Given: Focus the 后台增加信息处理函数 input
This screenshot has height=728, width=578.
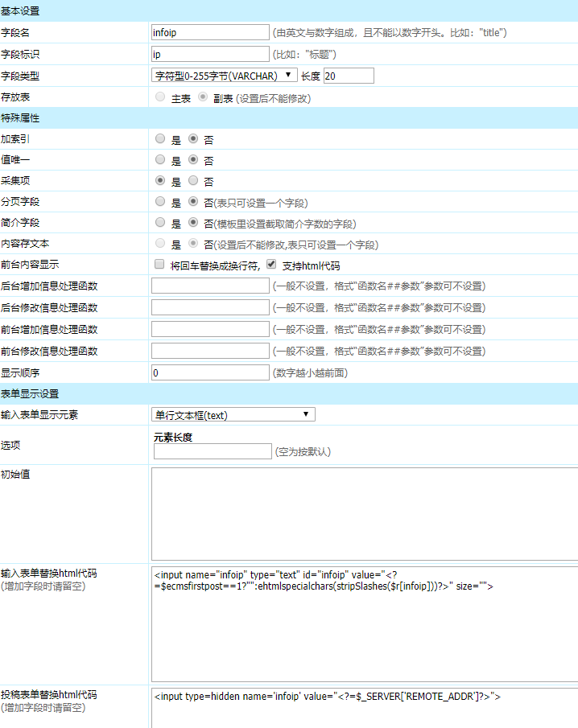Looking at the screenshot, I should 210,286.
